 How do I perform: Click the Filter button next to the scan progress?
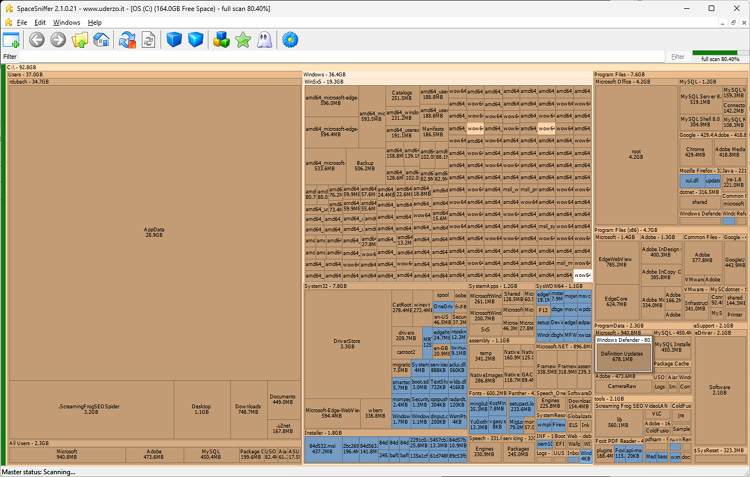tap(678, 57)
